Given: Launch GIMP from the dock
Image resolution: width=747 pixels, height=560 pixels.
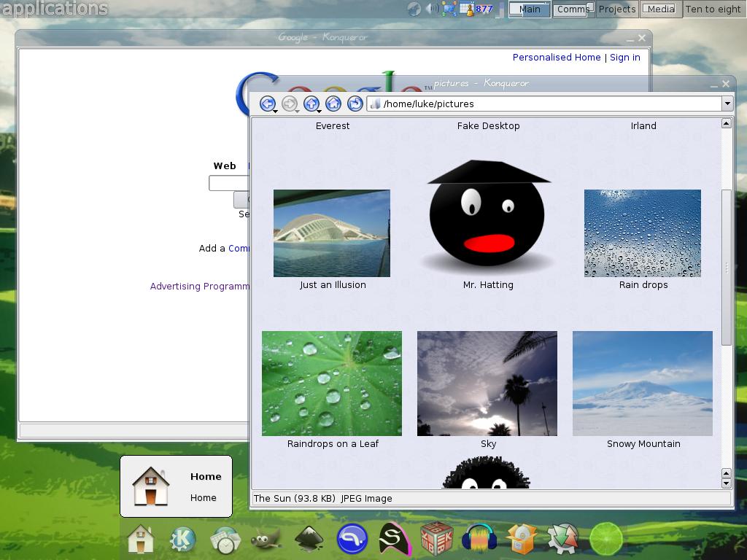Looking at the screenshot, I should pos(266,540).
